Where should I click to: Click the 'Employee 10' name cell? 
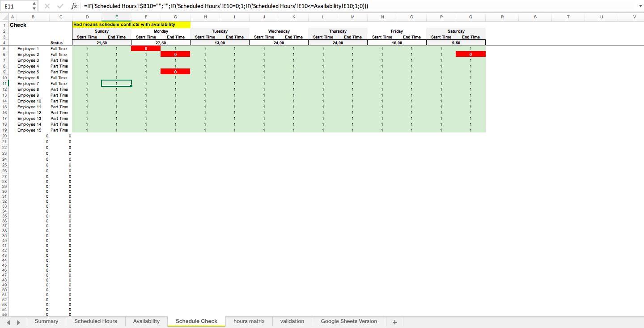pyautogui.click(x=29, y=101)
